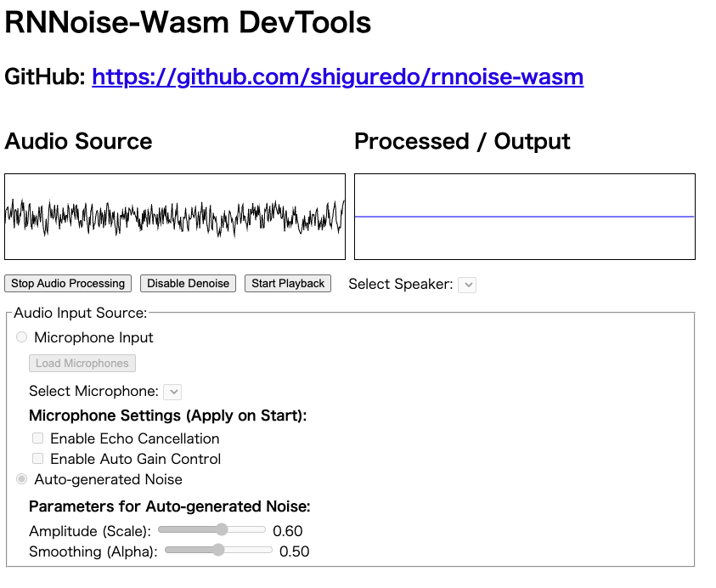Viewport: 716px width, 588px height.
Task: Click the Amplitude (Scale) slider handle
Action: click(223, 529)
